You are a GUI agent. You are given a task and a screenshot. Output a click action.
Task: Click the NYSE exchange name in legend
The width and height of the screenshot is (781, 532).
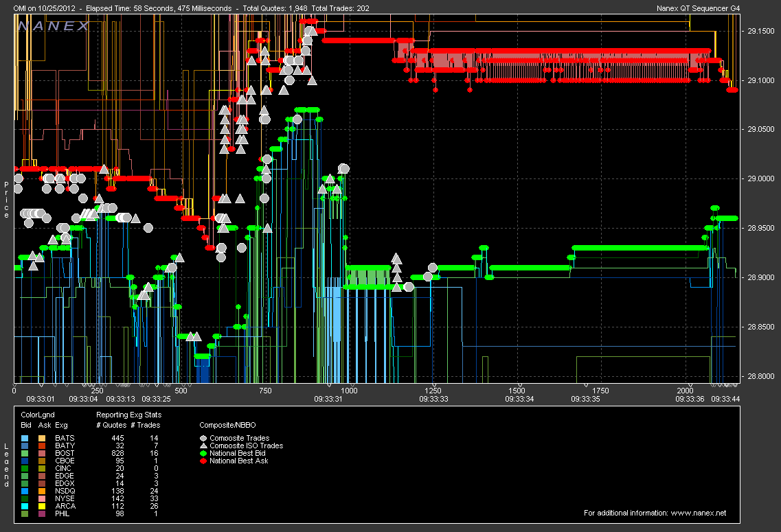point(65,498)
